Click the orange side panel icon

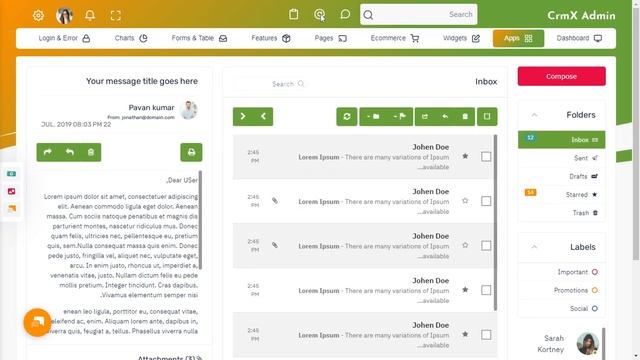(x=11, y=209)
